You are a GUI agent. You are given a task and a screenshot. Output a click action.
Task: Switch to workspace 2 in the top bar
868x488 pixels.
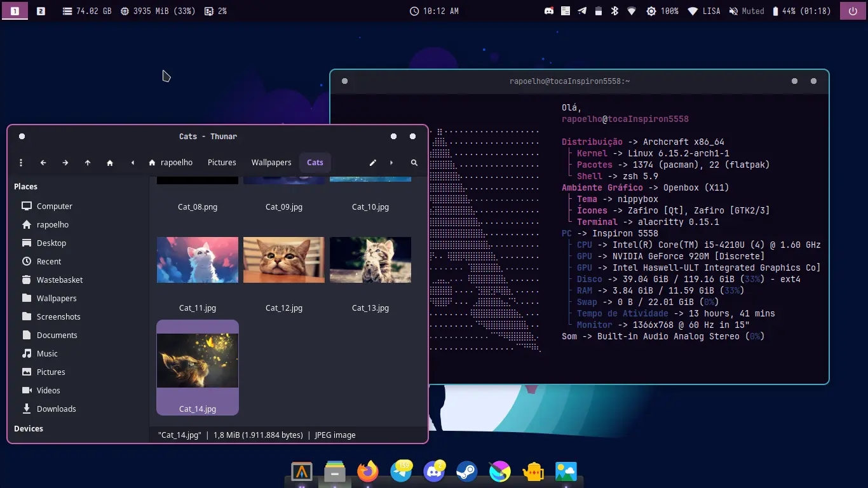pos(41,11)
